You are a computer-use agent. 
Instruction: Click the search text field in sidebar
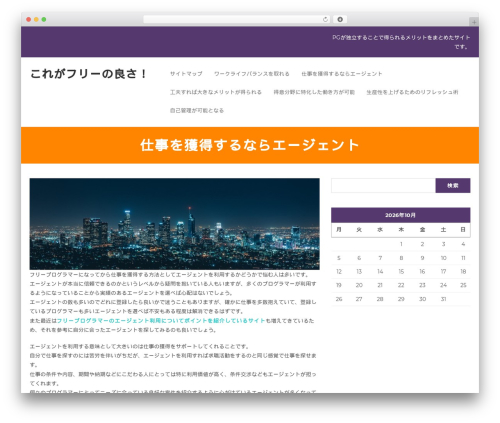point(383,185)
